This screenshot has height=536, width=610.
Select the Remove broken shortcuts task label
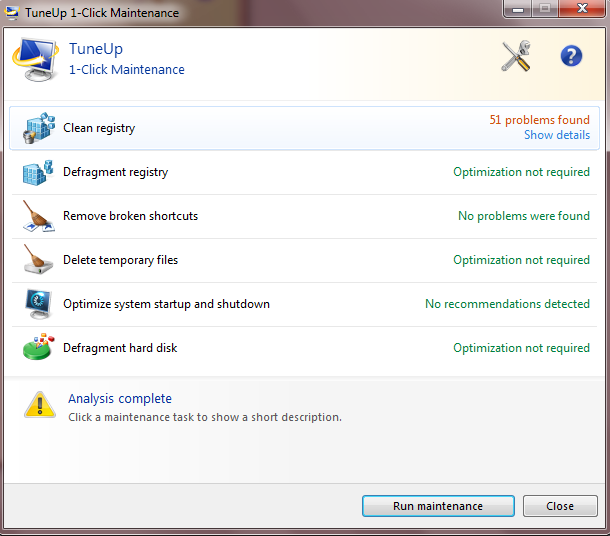[130, 216]
